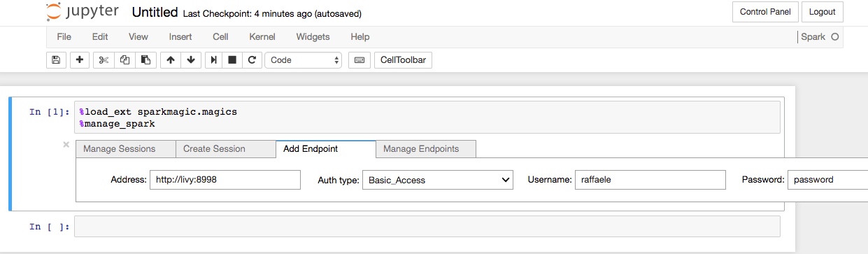The image size is (868, 254).
Task: Open the View menu
Action: pos(138,36)
